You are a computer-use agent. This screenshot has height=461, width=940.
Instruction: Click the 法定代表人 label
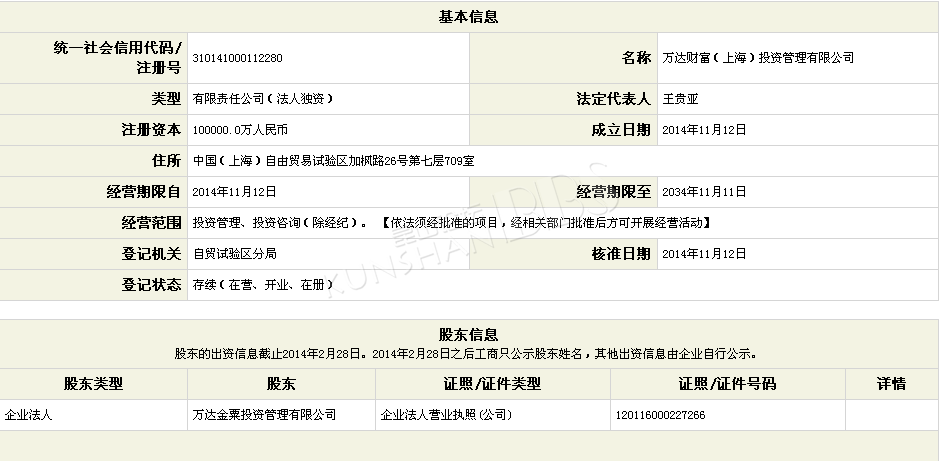click(613, 99)
